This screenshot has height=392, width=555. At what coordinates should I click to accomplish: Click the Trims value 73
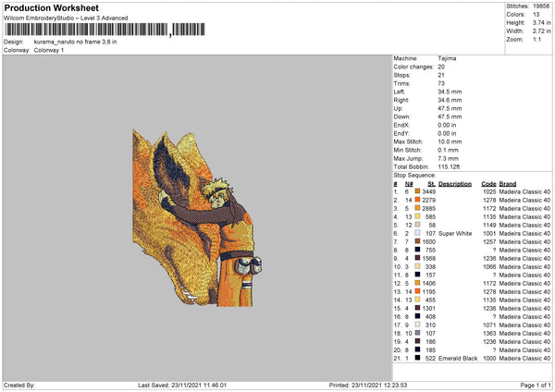[x=441, y=83]
